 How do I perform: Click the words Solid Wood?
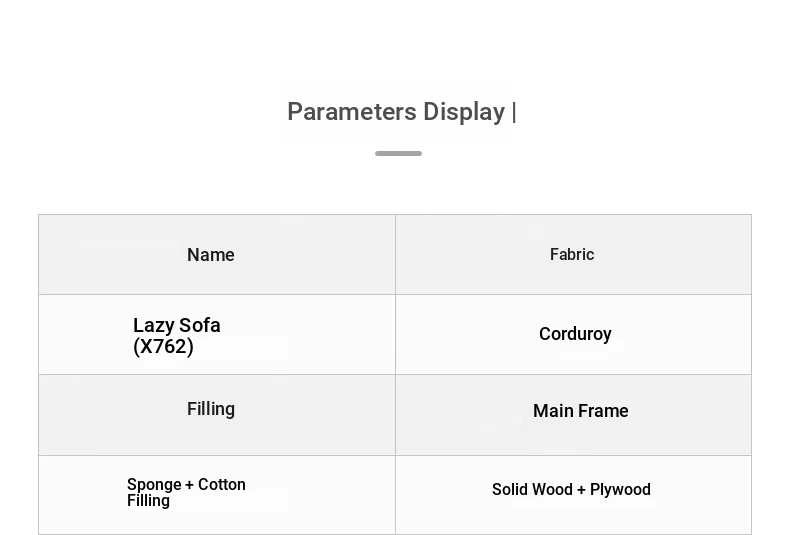532,490
